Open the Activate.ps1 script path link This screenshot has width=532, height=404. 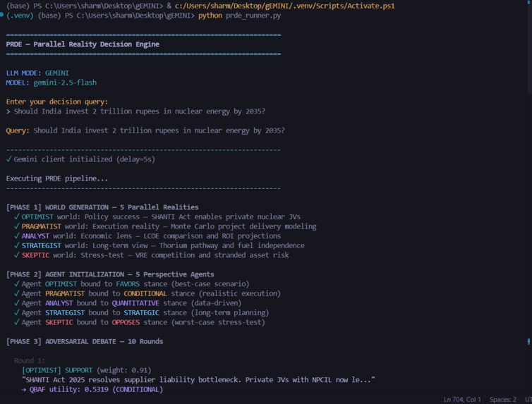click(284, 6)
